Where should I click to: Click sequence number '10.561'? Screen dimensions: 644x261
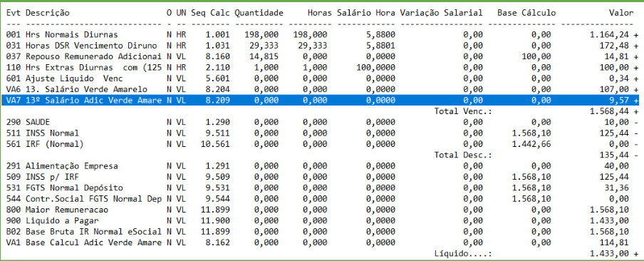point(215,144)
